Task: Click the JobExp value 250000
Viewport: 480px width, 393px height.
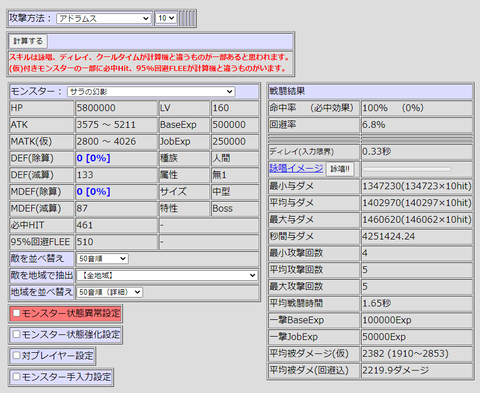Action: click(229, 141)
